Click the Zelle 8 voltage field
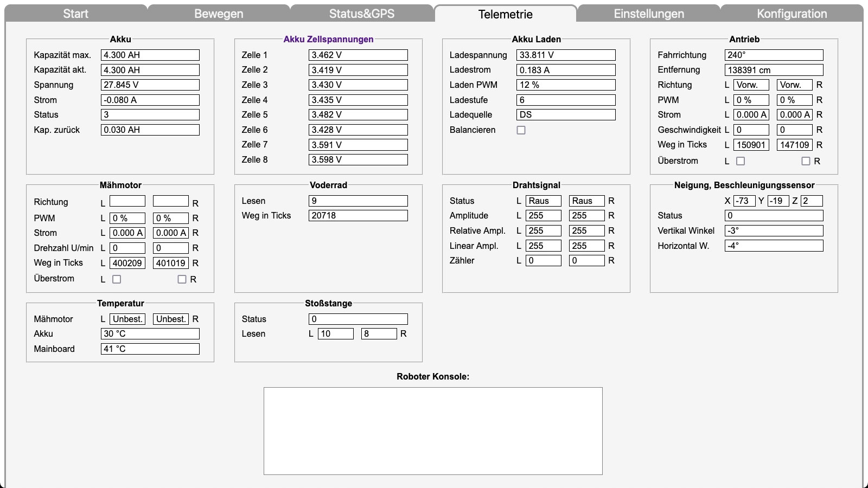Image resolution: width=868 pixels, height=488 pixels. tap(358, 159)
